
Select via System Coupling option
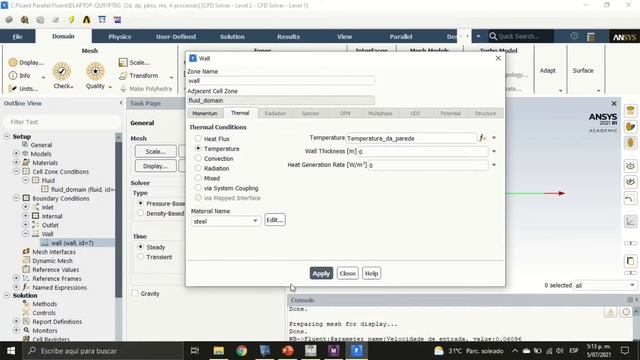coord(198,188)
